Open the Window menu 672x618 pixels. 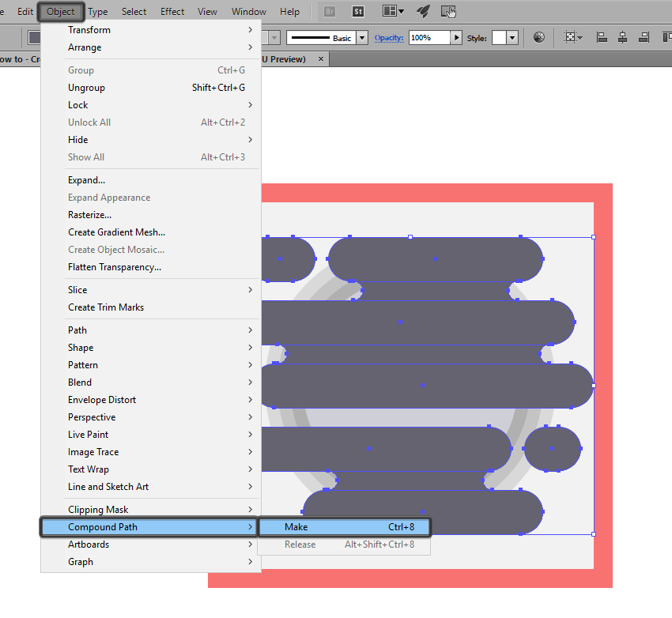[x=248, y=12]
